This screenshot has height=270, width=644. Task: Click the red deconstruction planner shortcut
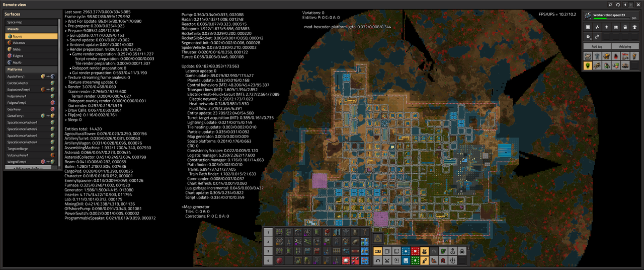click(415, 251)
